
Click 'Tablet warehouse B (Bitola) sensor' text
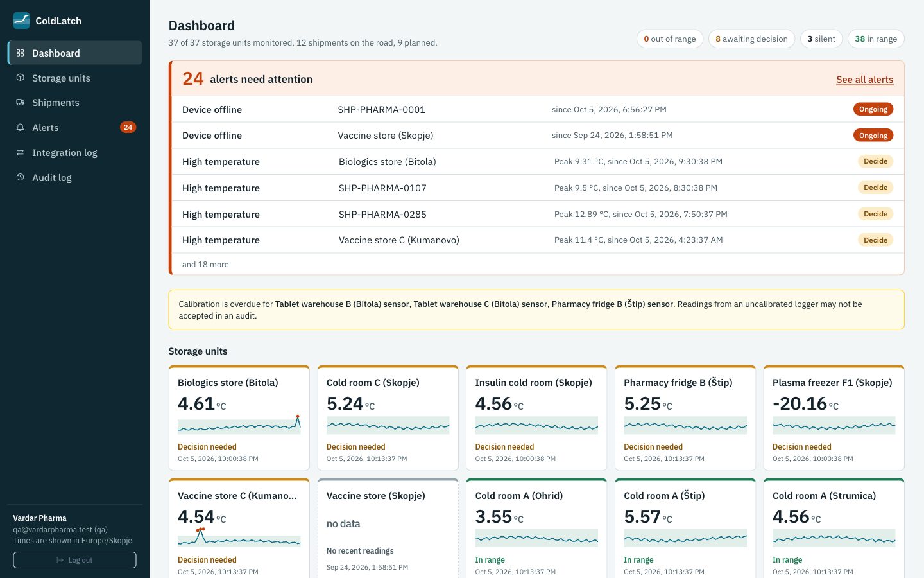(342, 304)
